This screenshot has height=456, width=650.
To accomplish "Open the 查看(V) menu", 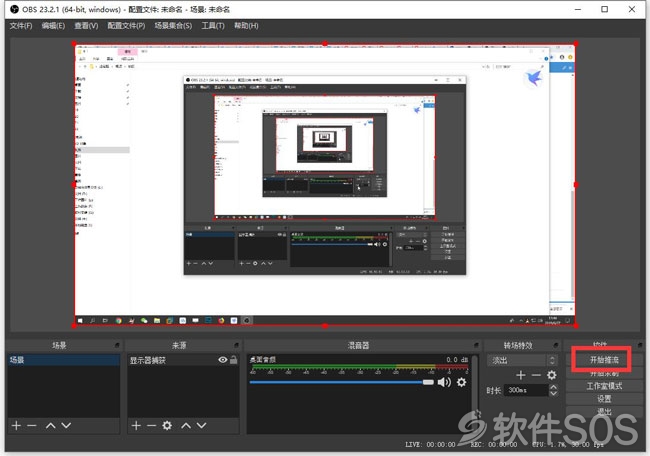I will click(86, 26).
